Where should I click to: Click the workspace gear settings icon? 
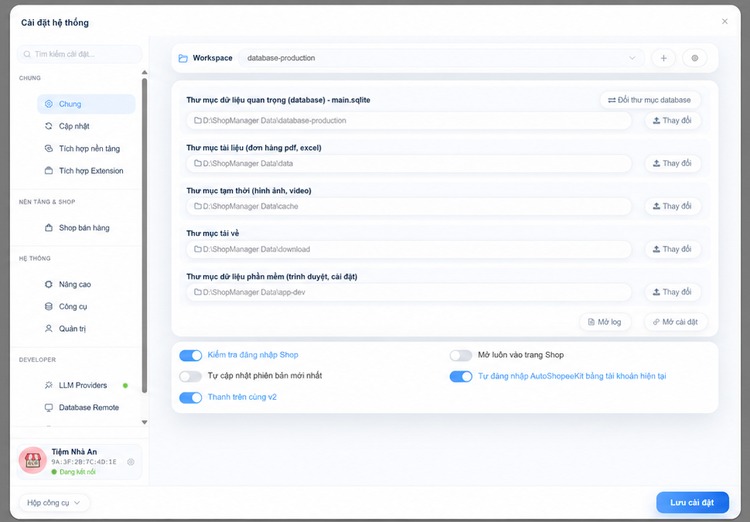[x=695, y=58]
